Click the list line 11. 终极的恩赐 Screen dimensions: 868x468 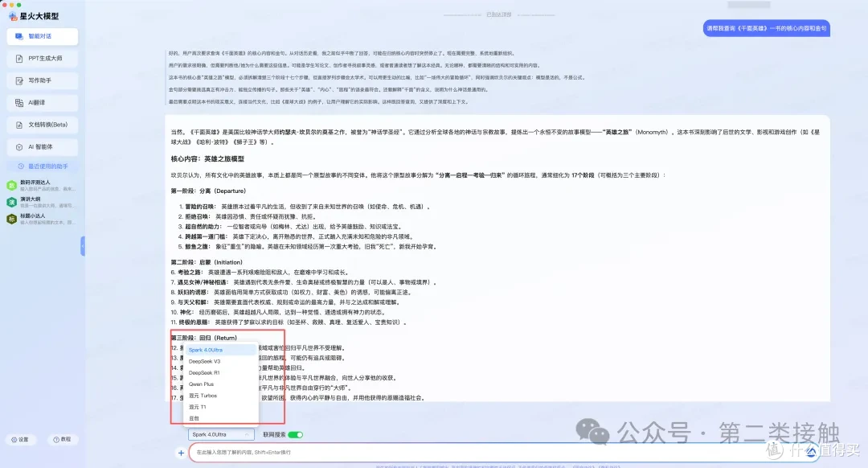click(289, 322)
